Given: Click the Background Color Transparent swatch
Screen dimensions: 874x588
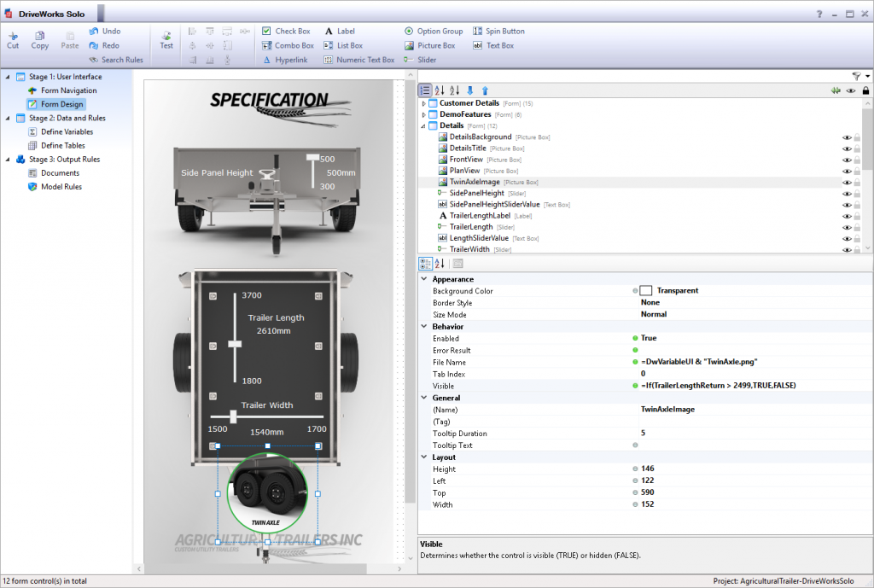Looking at the screenshot, I should pyautogui.click(x=646, y=290).
